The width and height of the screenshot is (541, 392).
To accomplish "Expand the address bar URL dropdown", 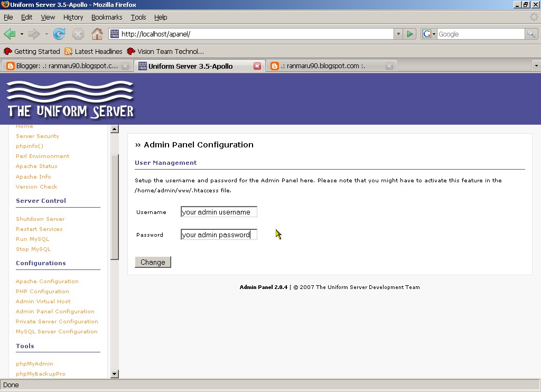I will 398,34.
